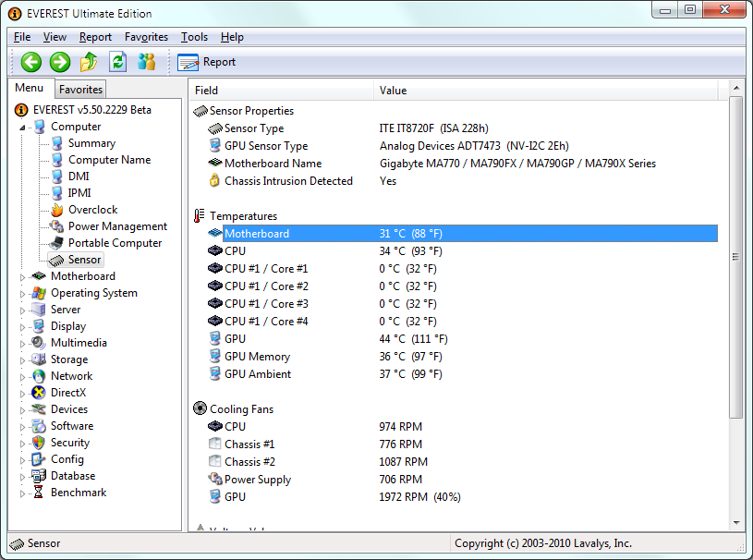Select the Overclock flame icon in tree

point(57,210)
